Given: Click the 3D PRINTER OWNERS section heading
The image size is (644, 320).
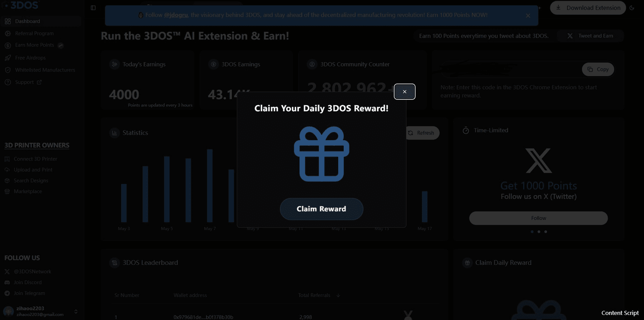Looking at the screenshot, I should pyautogui.click(x=37, y=145).
